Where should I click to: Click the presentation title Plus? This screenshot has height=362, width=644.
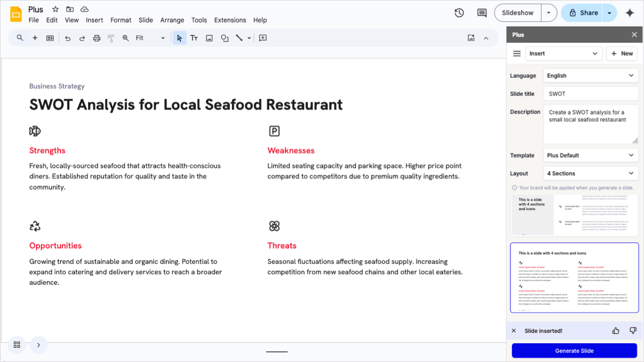tap(36, 10)
